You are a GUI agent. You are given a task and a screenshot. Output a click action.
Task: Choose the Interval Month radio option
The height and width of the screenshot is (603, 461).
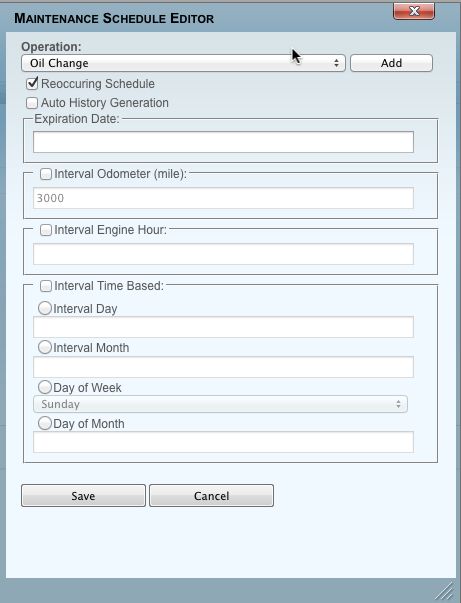tap(45, 347)
